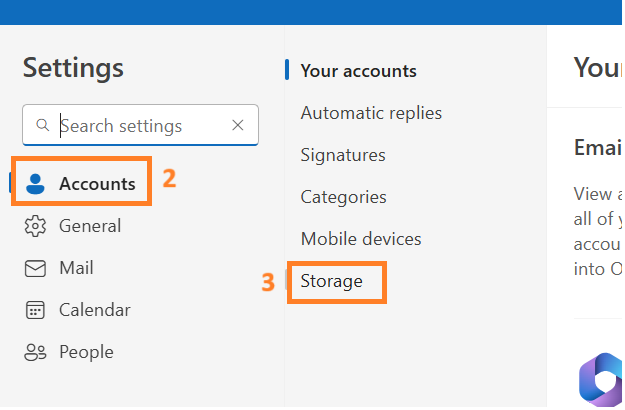Viewport: 625px width, 410px height.
Task: Click the People contacts icon
Action: [x=35, y=352]
